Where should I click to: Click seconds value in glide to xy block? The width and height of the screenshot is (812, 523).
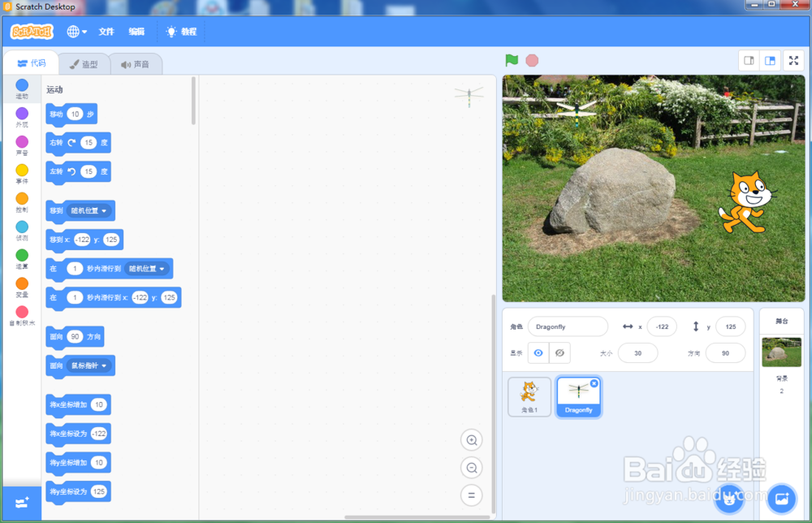click(75, 297)
